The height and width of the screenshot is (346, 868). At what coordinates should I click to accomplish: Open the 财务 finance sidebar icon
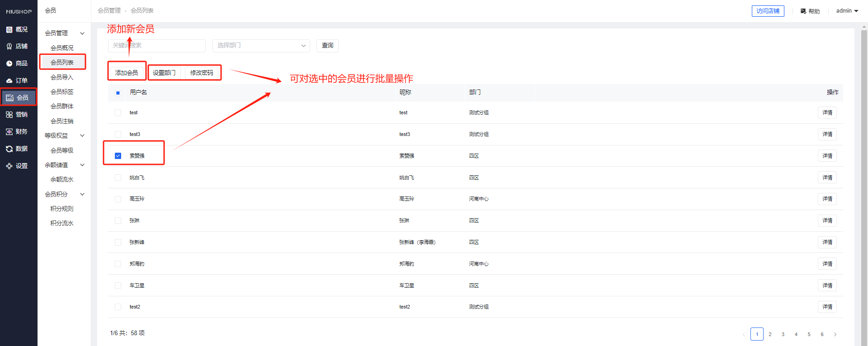point(9,132)
